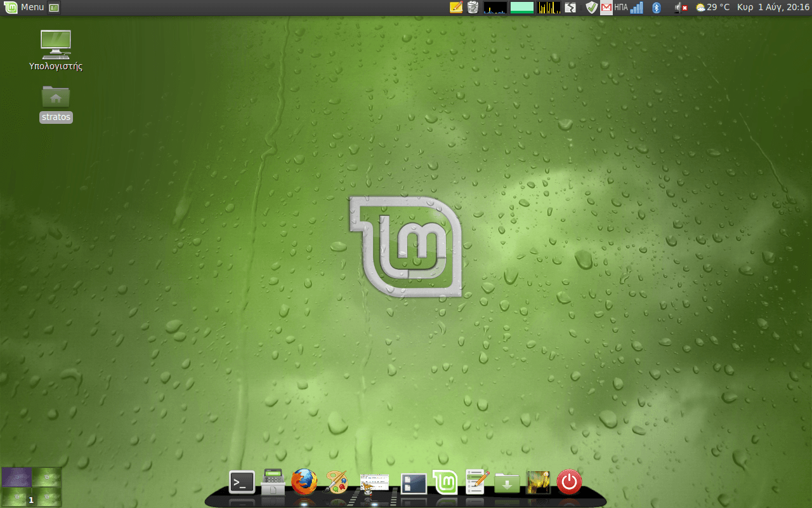This screenshot has width=812, height=508.
Task: Click the display switch applet icon
Action: click(x=570, y=8)
